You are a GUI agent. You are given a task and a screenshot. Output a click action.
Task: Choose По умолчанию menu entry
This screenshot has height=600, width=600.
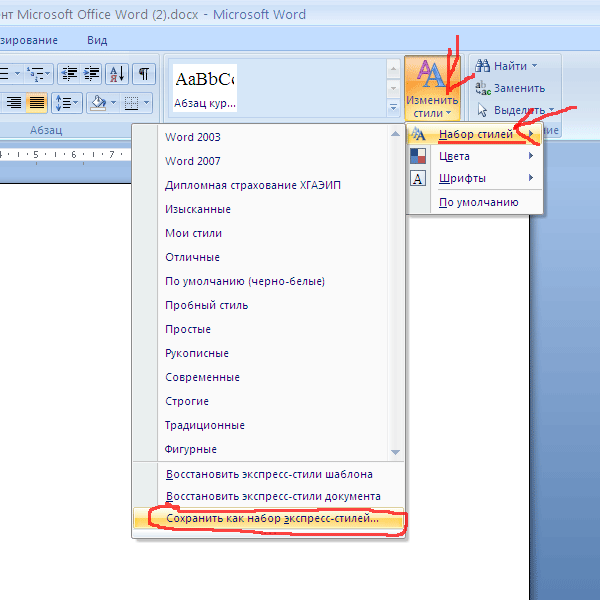pyautogui.click(x=478, y=202)
